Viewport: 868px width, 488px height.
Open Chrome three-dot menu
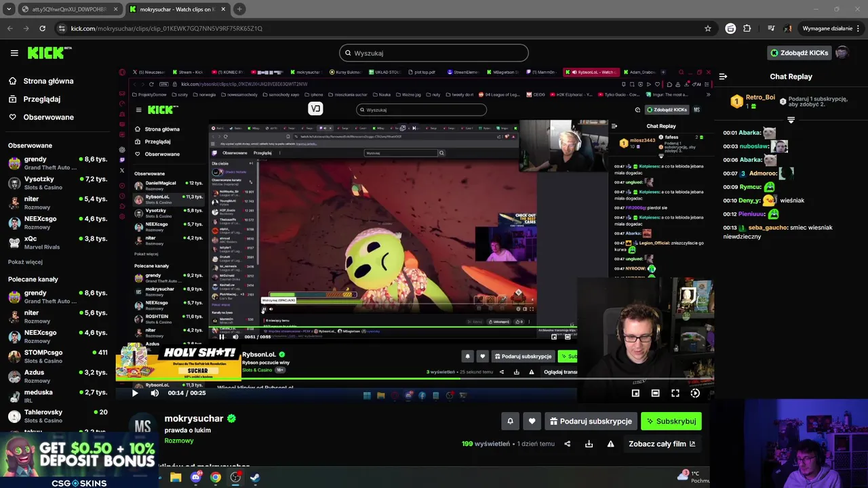(859, 28)
